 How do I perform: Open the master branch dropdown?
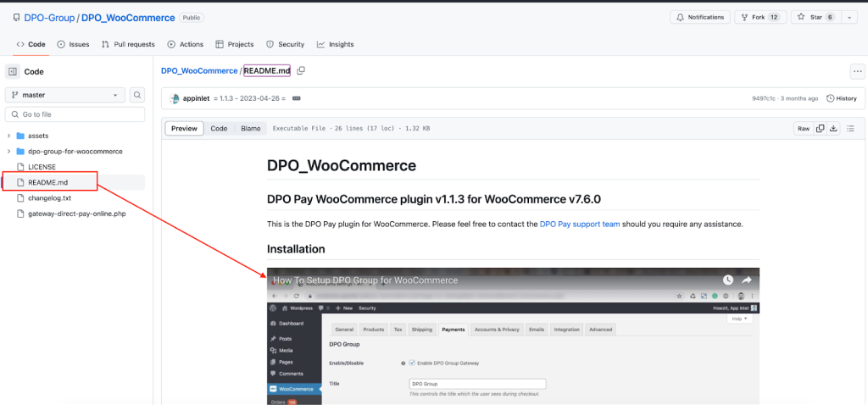(65, 95)
